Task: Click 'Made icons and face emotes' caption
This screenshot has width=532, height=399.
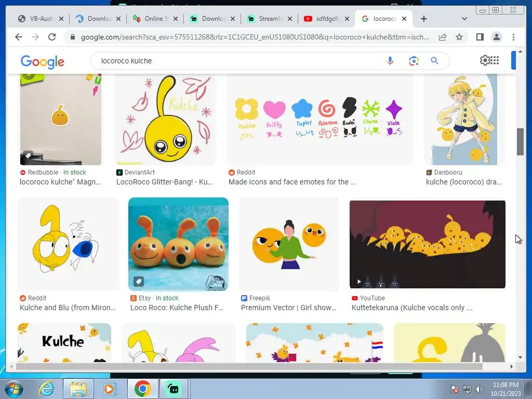Action: 292,182
